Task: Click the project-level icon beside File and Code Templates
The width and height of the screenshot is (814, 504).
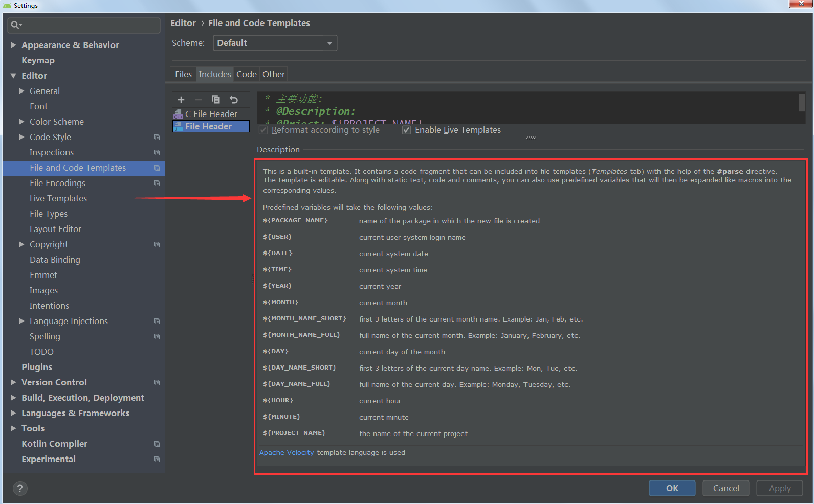Action: (157, 168)
